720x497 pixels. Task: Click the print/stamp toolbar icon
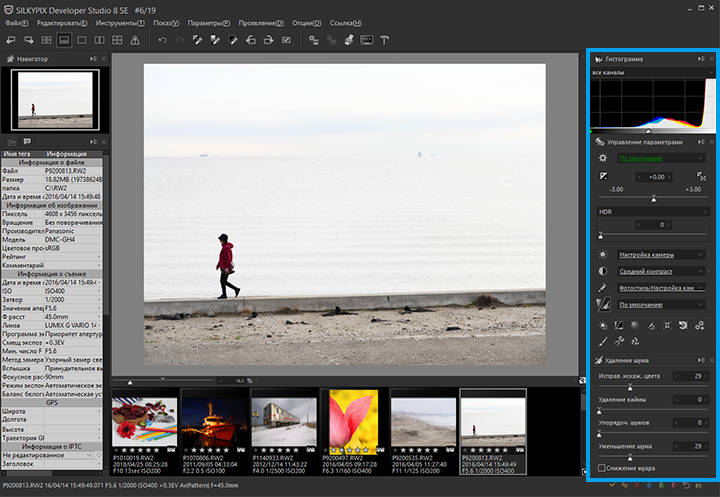[349, 40]
